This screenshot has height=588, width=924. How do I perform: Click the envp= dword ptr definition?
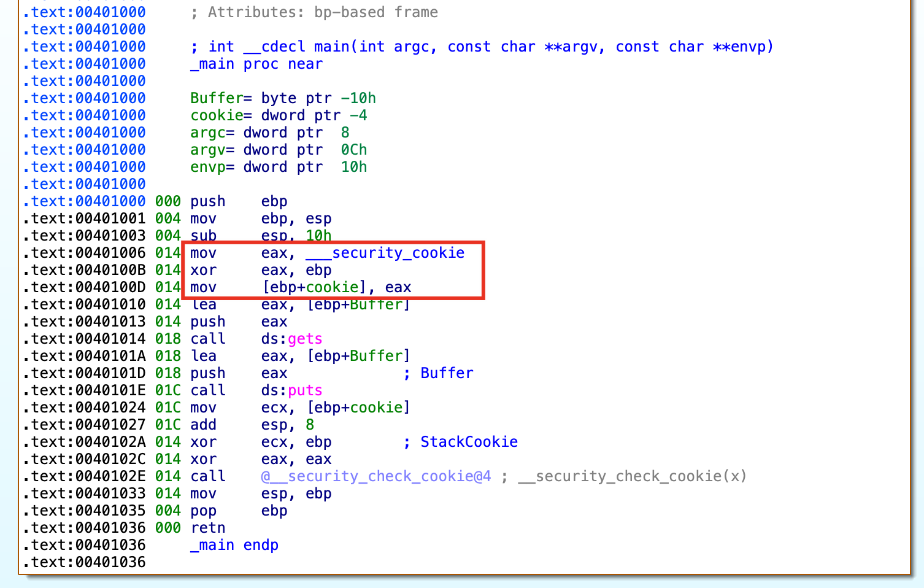(x=278, y=167)
